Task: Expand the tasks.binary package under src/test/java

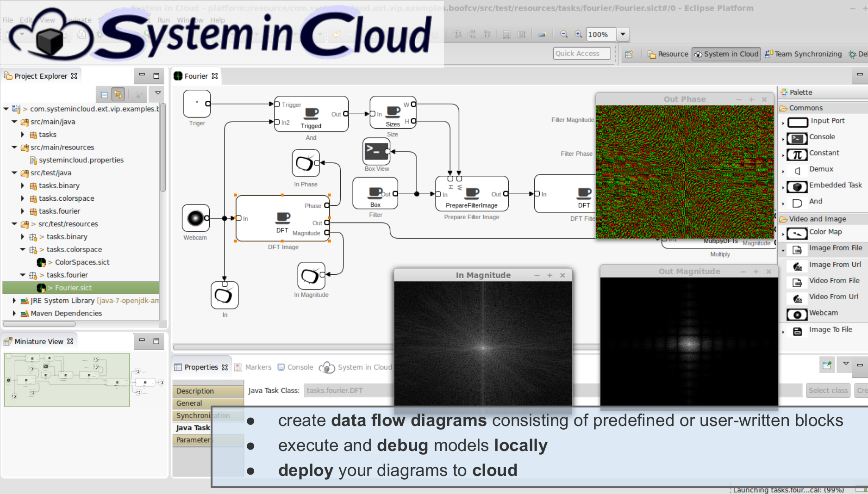Action: pos(23,185)
